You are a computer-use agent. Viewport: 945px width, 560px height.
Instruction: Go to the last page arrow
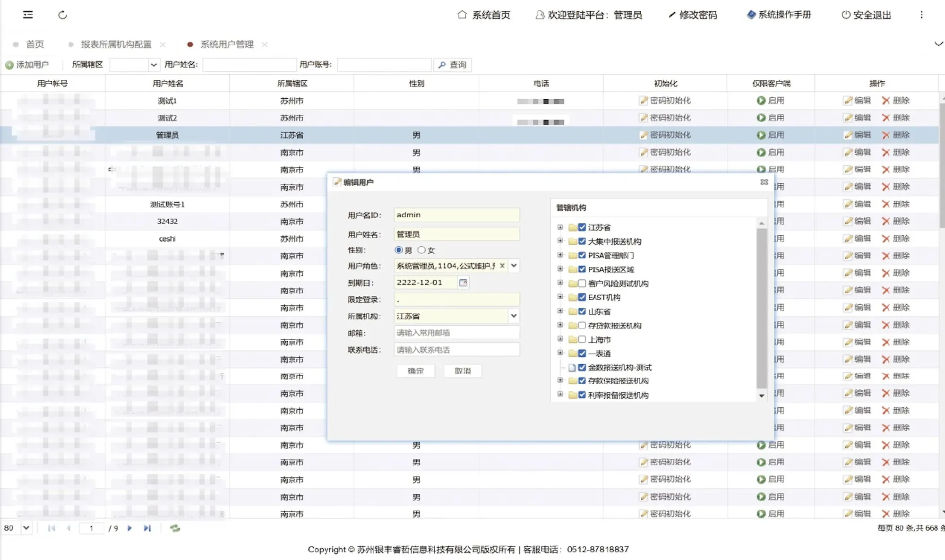pyautogui.click(x=147, y=528)
